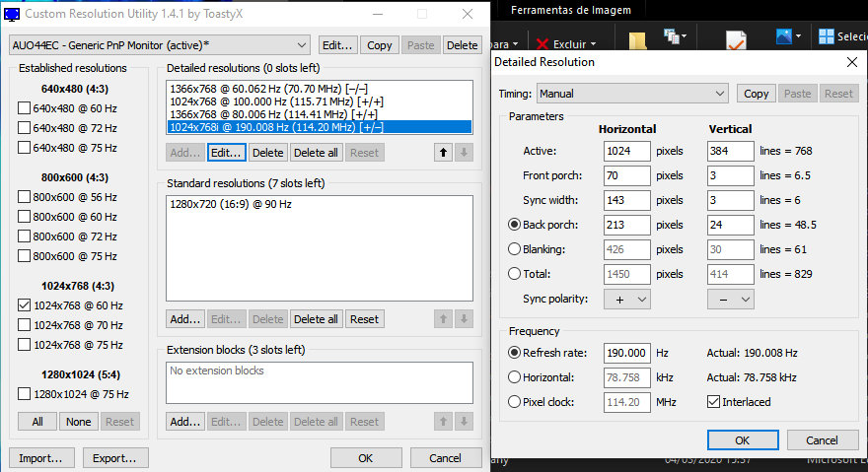Image resolution: width=868 pixels, height=472 pixels.
Task: Open the Timing dropdown set to Manual
Action: (x=632, y=94)
